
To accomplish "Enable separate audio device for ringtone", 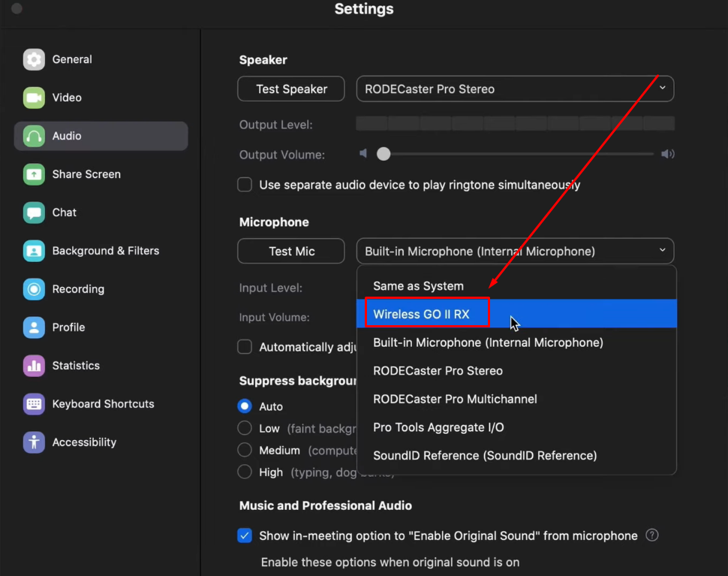I will coord(245,185).
